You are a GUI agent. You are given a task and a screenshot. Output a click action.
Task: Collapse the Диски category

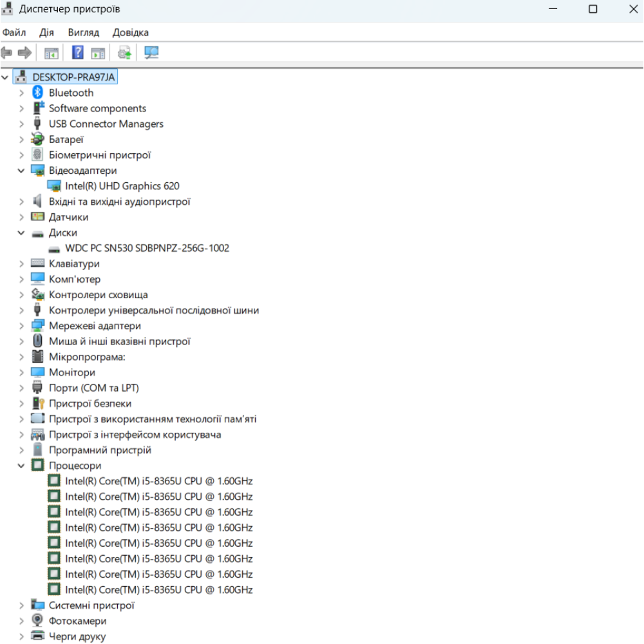(x=21, y=233)
